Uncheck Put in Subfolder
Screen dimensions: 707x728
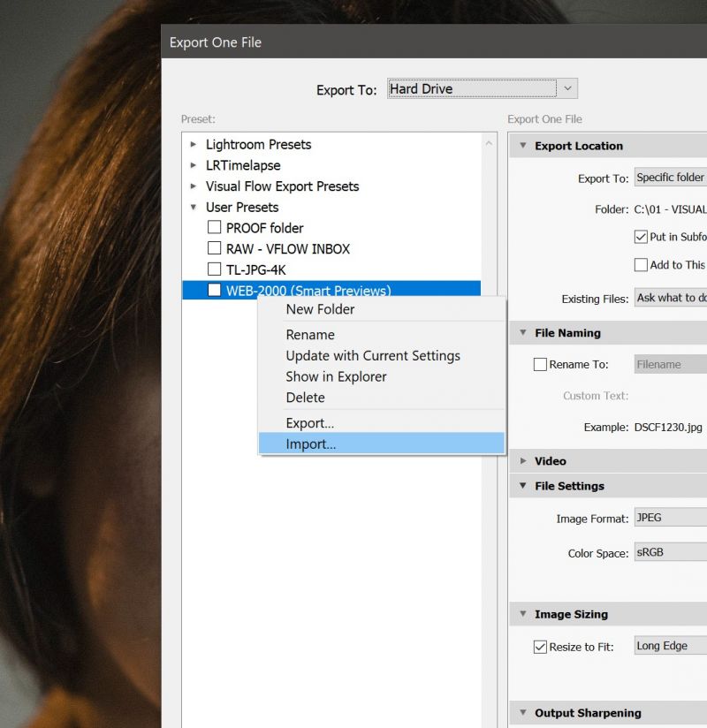[x=641, y=237]
